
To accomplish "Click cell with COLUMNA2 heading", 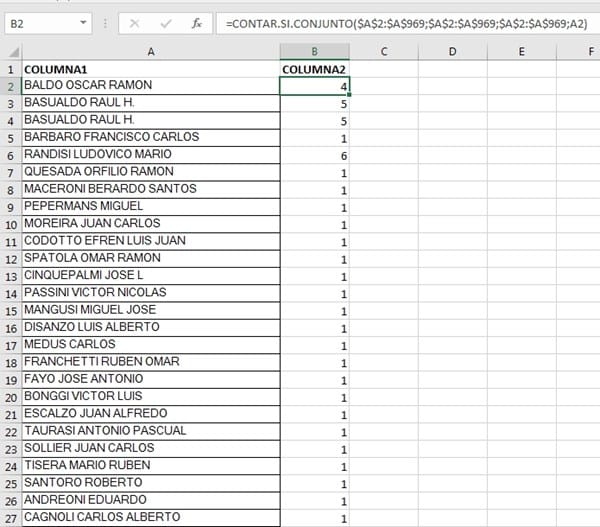I will (x=315, y=69).
